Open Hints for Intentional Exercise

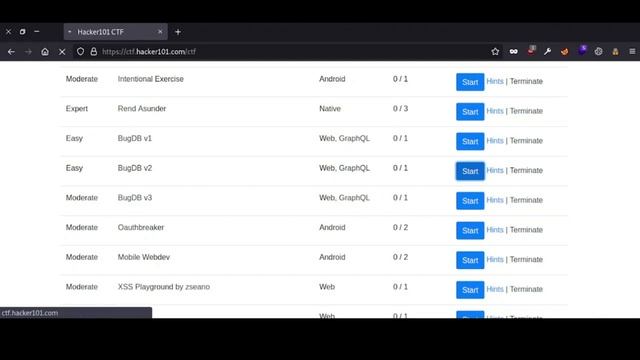(x=495, y=81)
